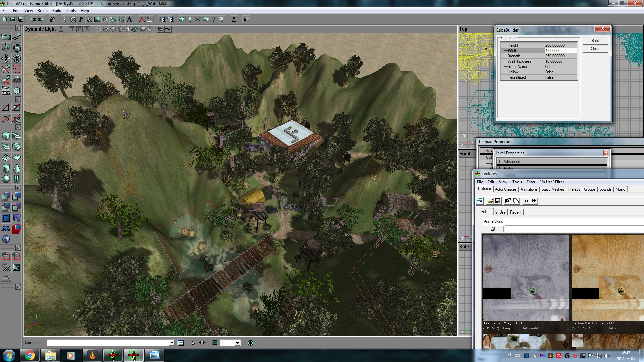This screenshot has height=362, width=644.
Task: Toggle the T button in viewport toolbar
Action: (72, 29)
